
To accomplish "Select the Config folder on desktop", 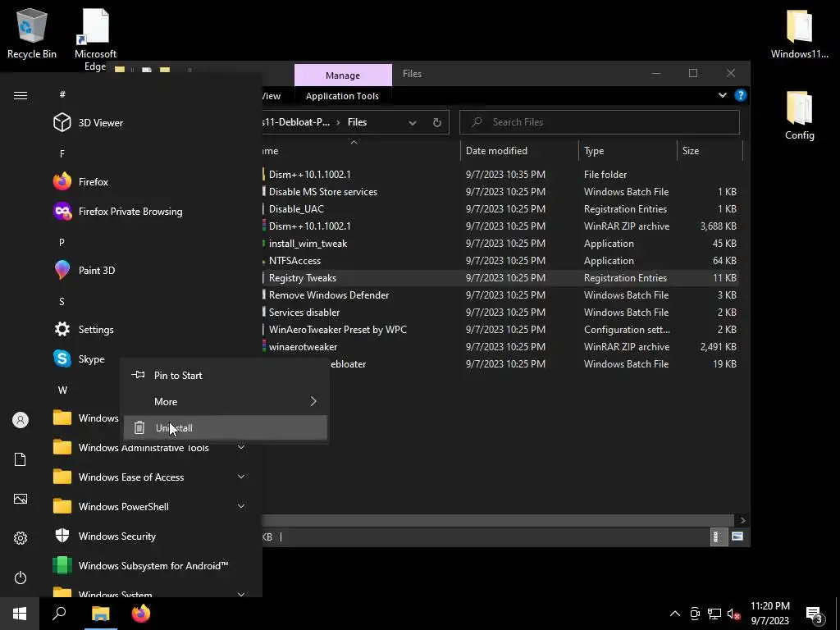I will (x=799, y=116).
